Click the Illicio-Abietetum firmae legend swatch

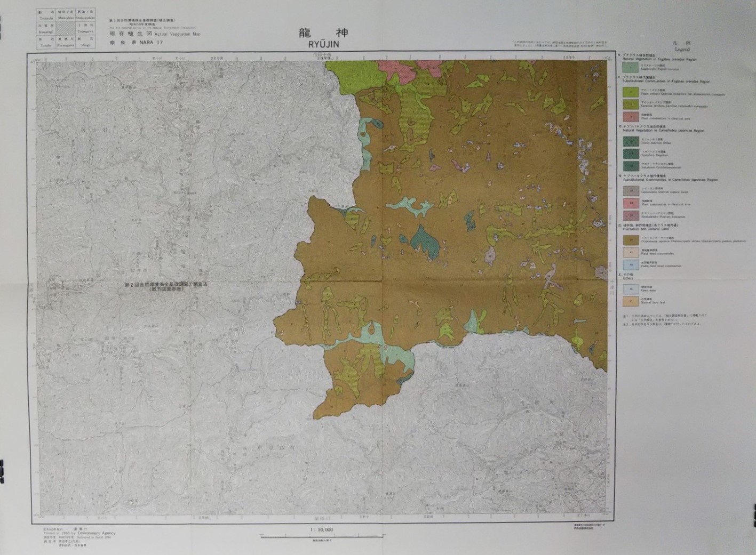click(630, 141)
